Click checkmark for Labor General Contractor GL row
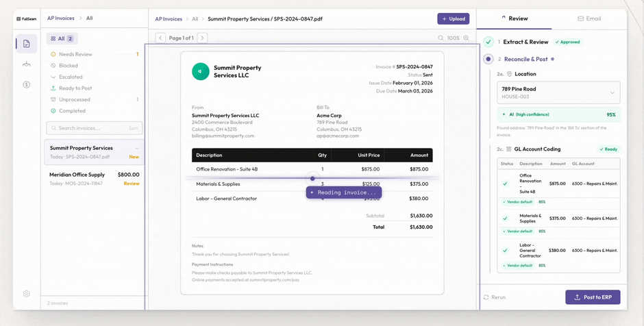Viewport: 644px width, 326px height. click(x=505, y=251)
